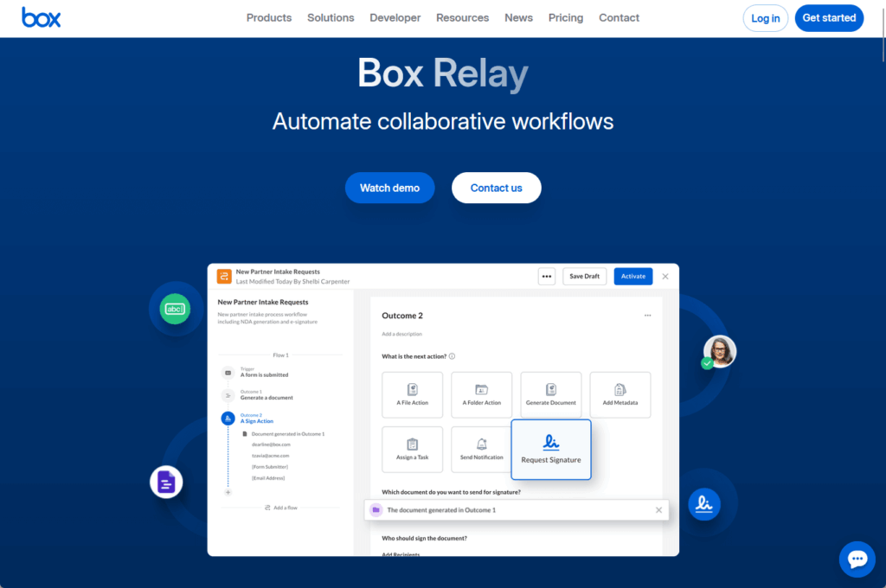Select 'A Sign Action' step
The width and height of the screenshot is (886, 588).
(257, 421)
